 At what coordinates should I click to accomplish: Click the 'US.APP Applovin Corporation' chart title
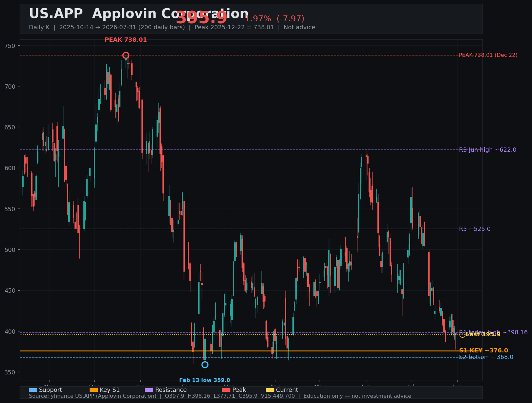(139, 14)
